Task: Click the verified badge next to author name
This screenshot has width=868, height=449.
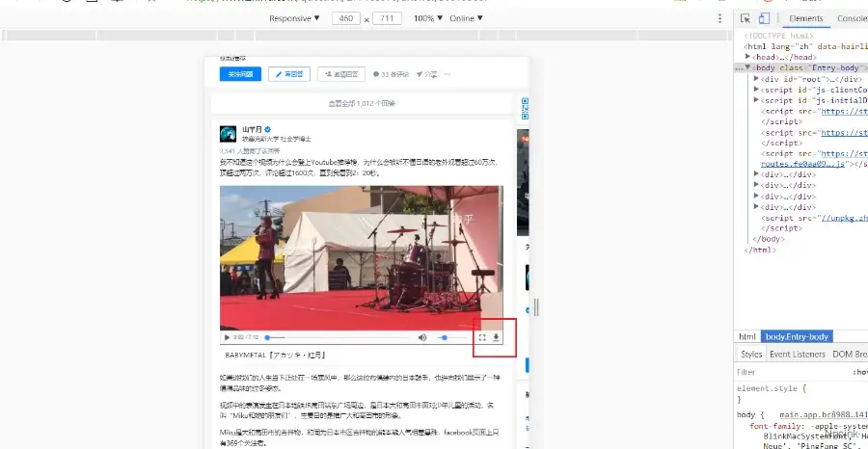Action: (x=268, y=129)
